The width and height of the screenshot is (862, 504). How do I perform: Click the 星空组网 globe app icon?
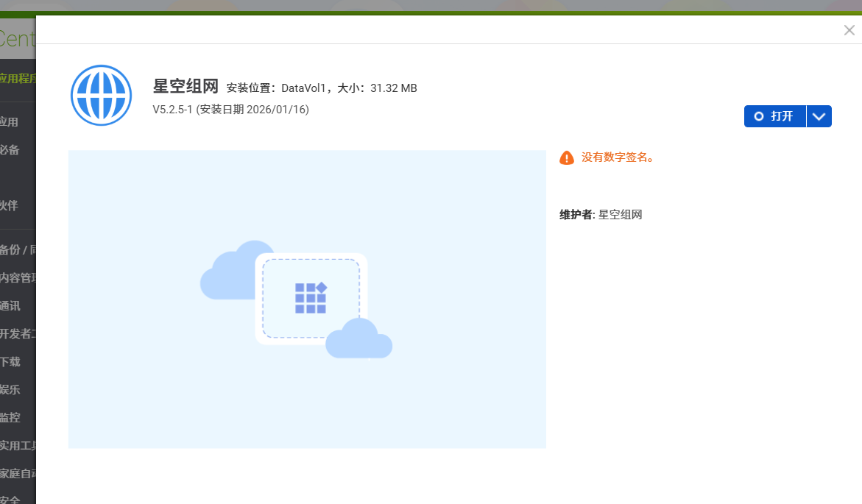click(101, 95)
